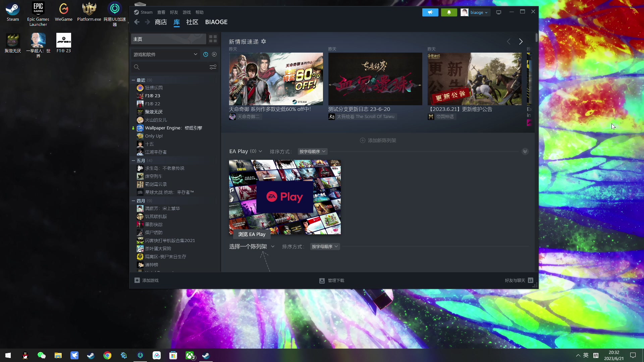Select 闪客快打单机版合集2021 in the list

click(170, 241)
